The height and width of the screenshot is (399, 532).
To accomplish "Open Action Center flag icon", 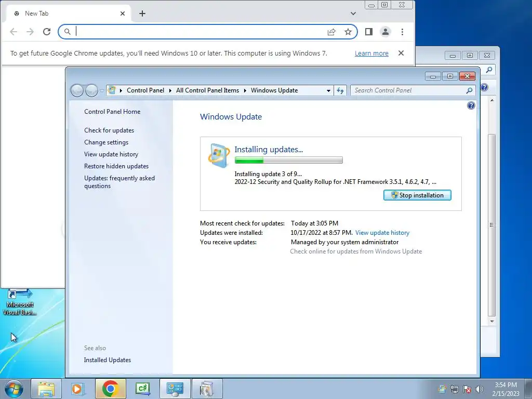I will pos(467,389).
